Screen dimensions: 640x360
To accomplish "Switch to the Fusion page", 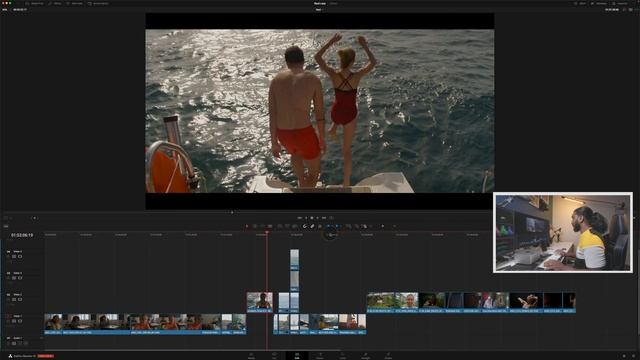I will point(320,356).
